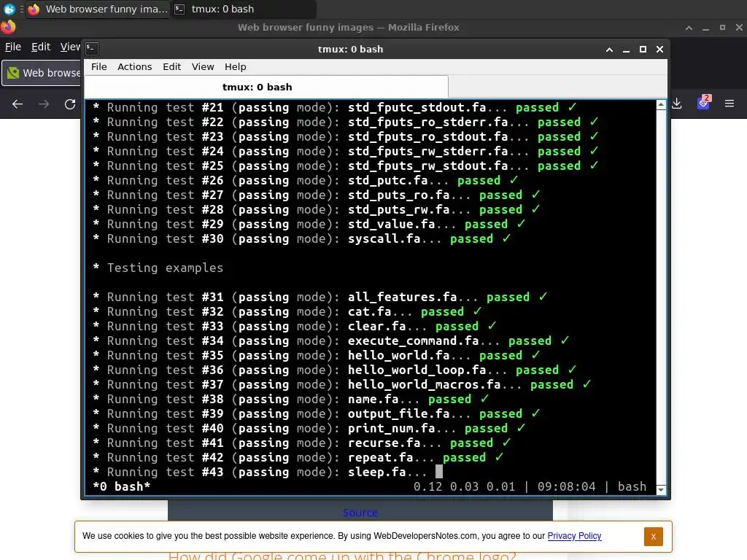The width and height of the screenshot is (747, 560).
Task: Switch to Firefox taskbar entry
Action: [x=98, y=9]
